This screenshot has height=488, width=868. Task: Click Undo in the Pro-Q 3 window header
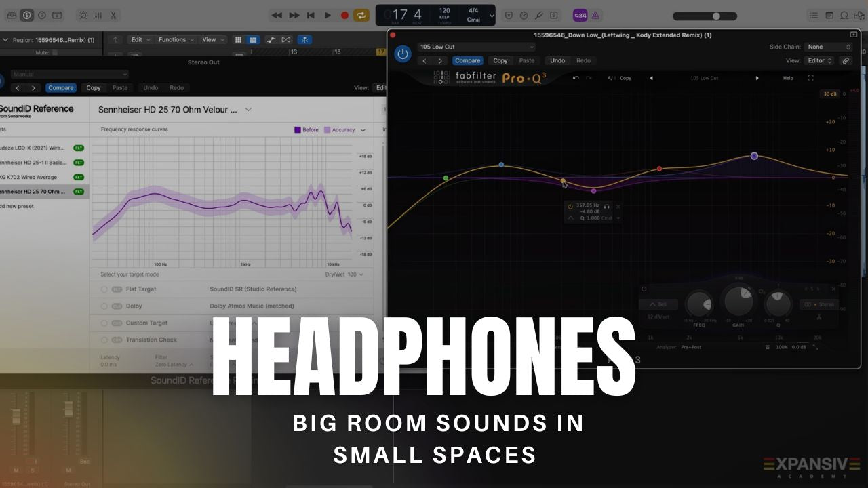pos(557,60)
